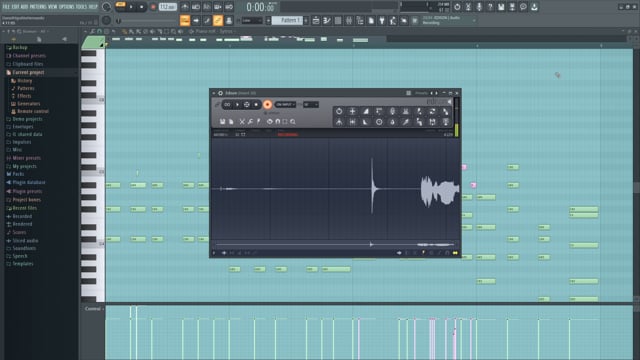The height and width of the screenshot is (360, 640).
Task: Toggle pattern/song mode switch
Action: (120, 7)
